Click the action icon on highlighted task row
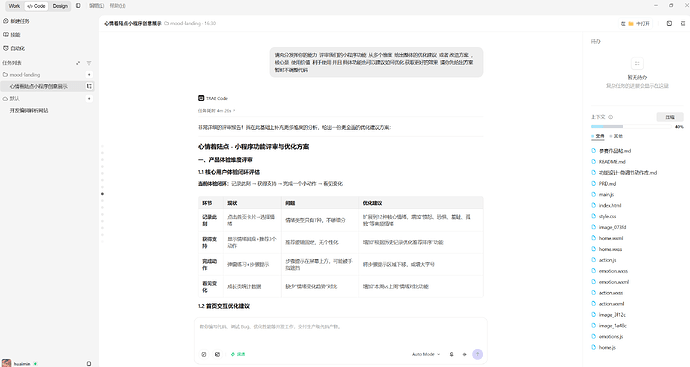Screen dimensions: 690x367 [89, 86]
